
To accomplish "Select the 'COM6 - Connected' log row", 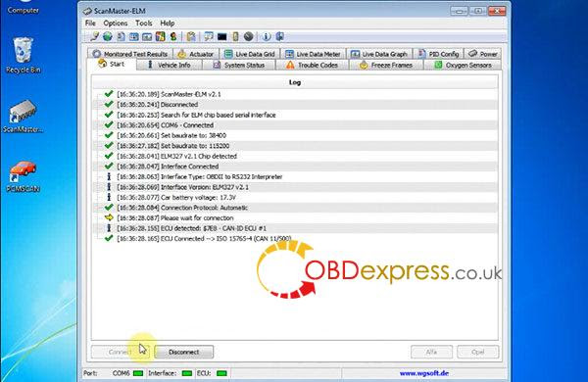I will pyautogui.click(x=295, y=125).
